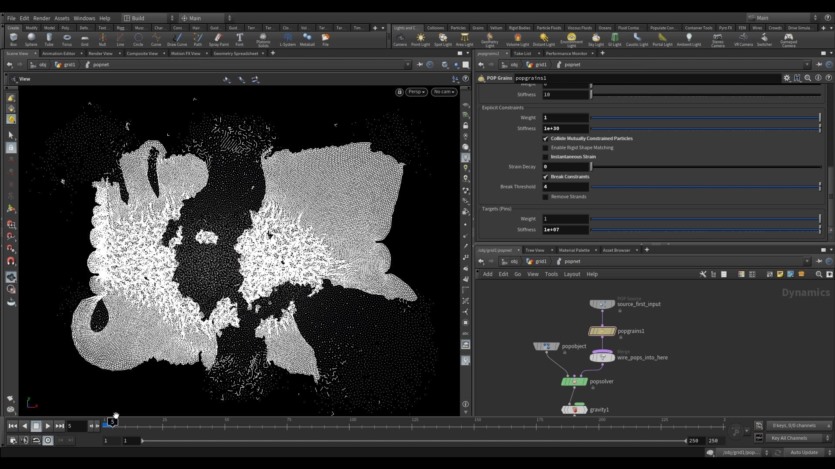Select the Font shelf tool
This screenshot has width=835, height=469.
(x=240, y=39)
